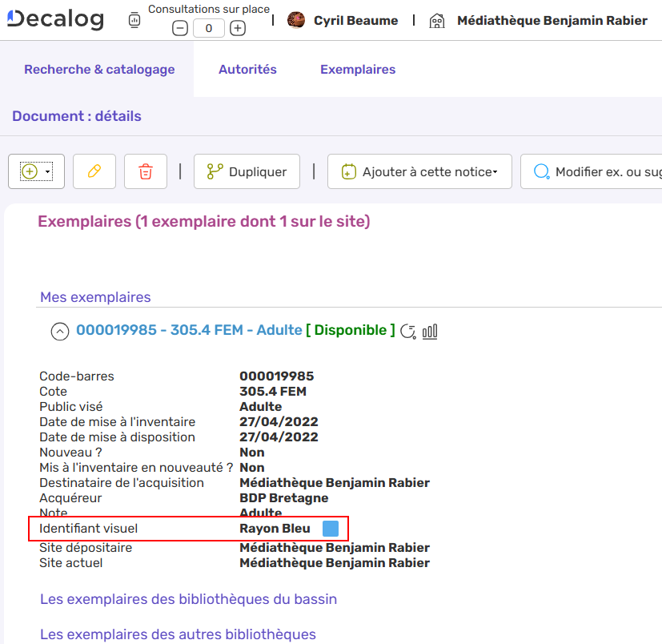662x644 pixels.
Task: Click Cyril Beaume's avatar picture
Action: pyautogui.click(x=295, y=19)
